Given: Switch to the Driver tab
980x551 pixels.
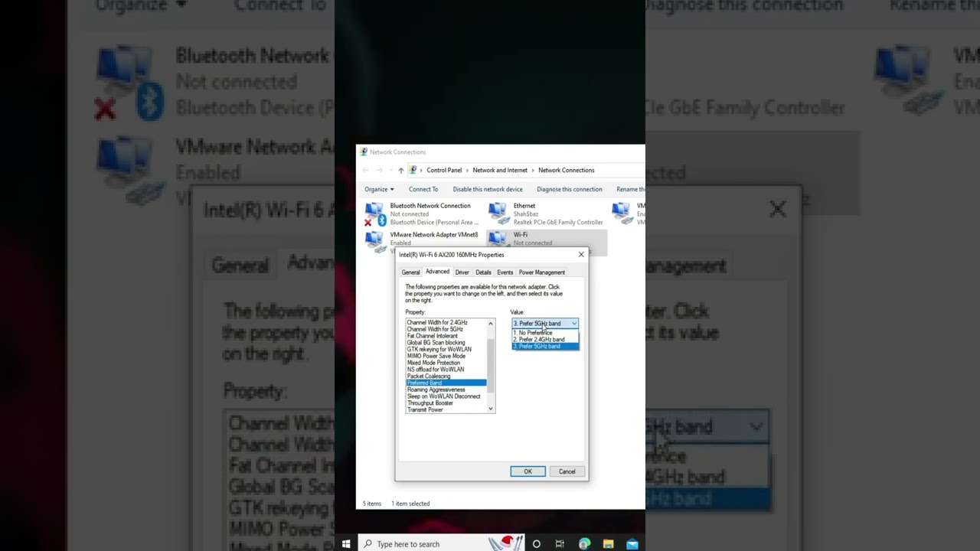Looking at the screenshot, I should (462, 272).
